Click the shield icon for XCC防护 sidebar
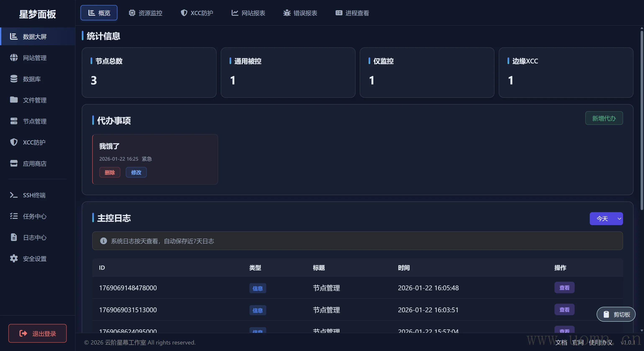This screenshot has width=644, height=351. (14, 142)
